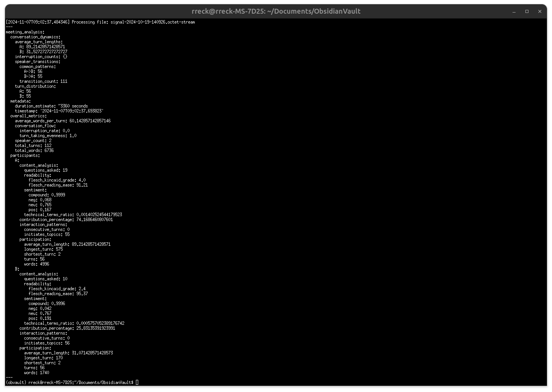Click the Processing file log line
Image resolution: width=552 pixels, height=392 pixels.
(100, 22)
